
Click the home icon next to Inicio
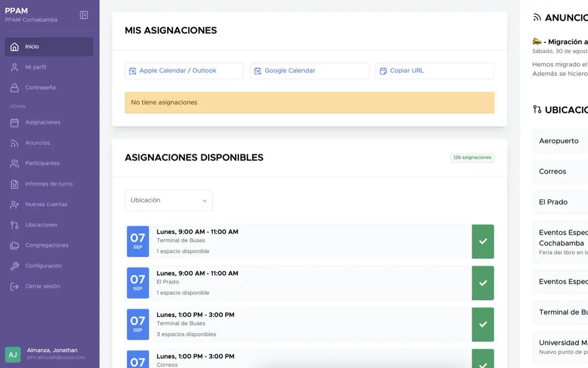[x=15, y=47]
